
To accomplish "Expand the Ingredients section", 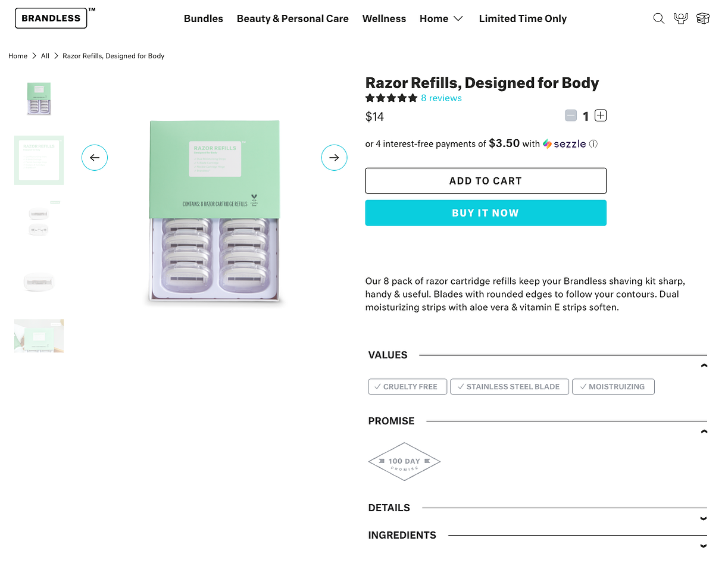I will point(704,546).
